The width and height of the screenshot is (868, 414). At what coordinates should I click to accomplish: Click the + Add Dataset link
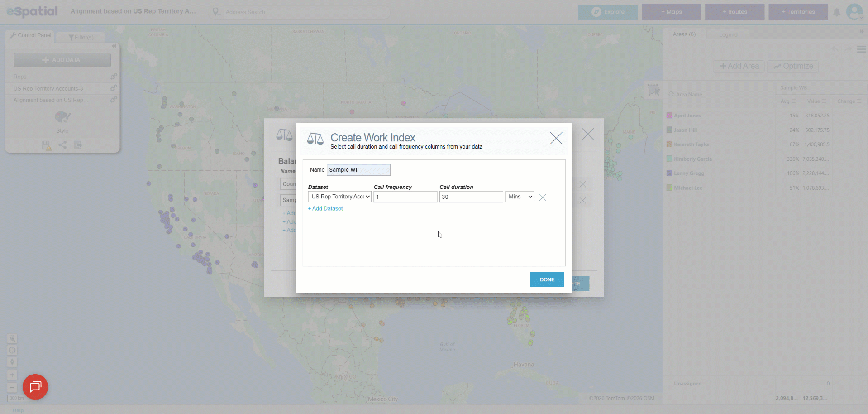point(325,208)
